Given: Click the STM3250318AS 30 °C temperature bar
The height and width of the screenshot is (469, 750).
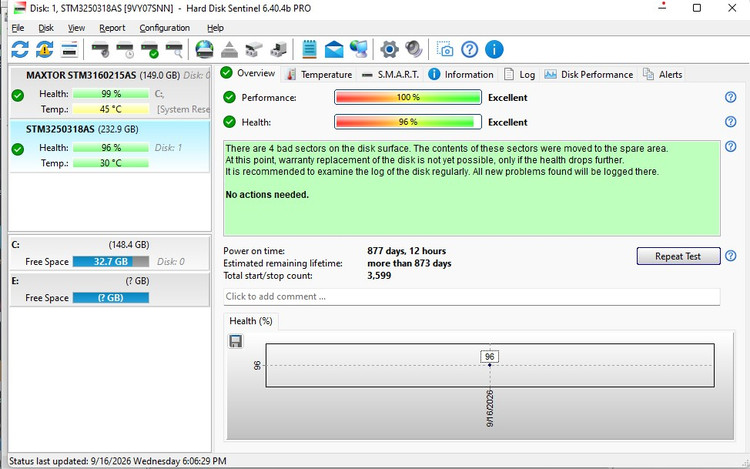Looking at the screenshot, I should 111,163.
